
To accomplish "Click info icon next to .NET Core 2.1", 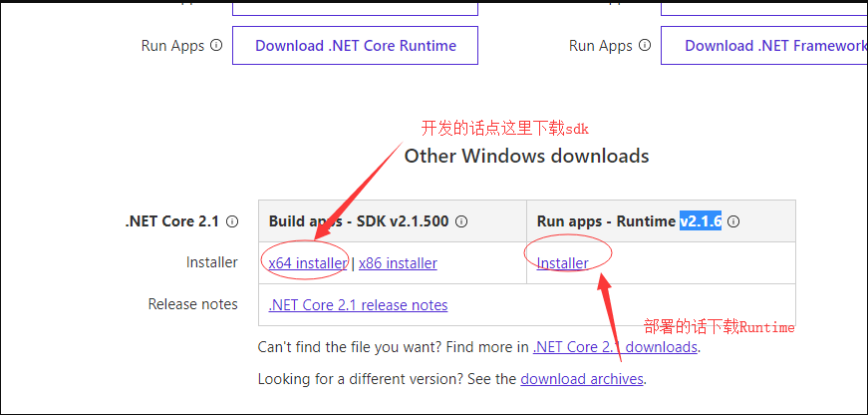I will click(x=232, y=221).
